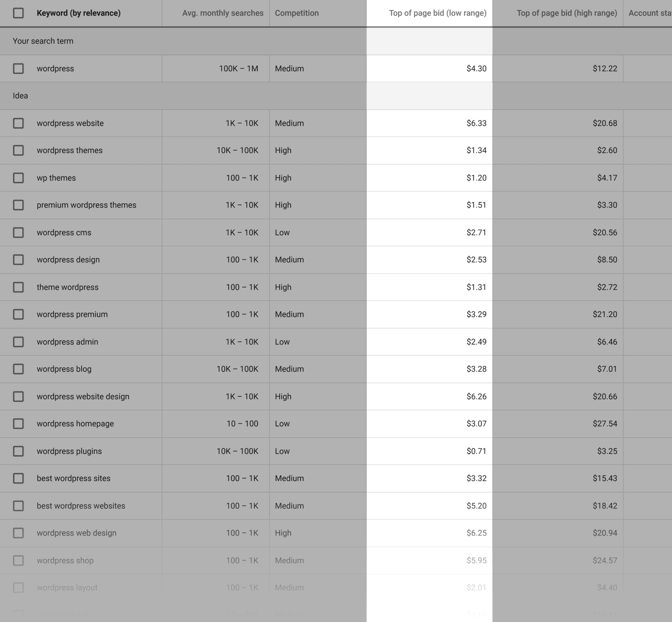Check the select-all checkbox in header row

coord(18,13)
